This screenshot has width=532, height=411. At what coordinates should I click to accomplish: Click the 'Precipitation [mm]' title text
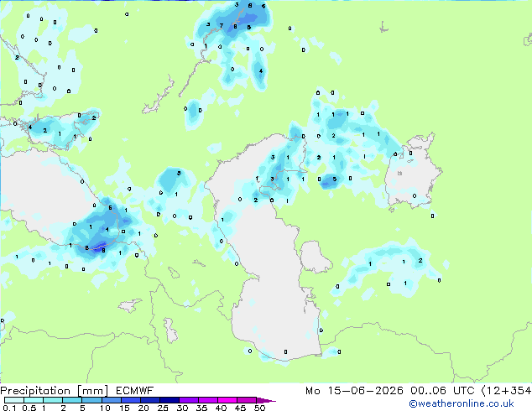click(55, 391)
